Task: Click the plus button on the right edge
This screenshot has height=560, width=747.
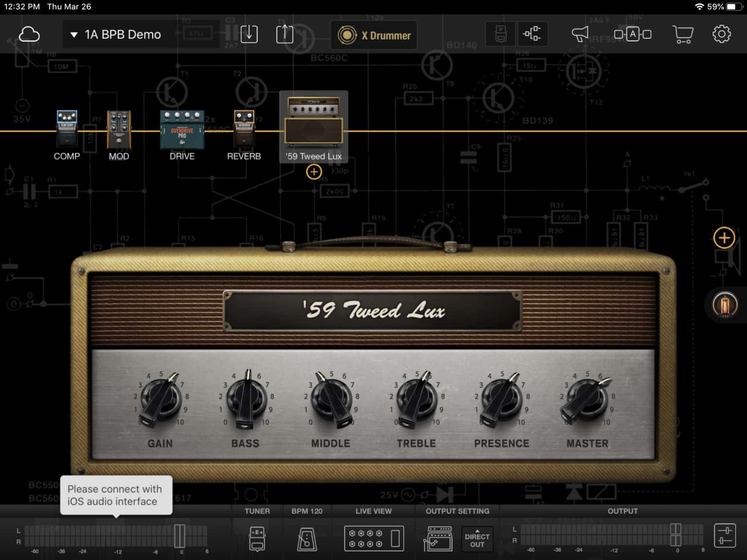Action: coord(724,238)
